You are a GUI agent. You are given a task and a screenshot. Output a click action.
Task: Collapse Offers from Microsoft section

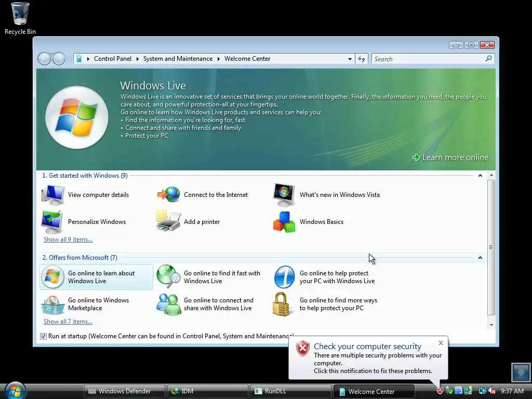[480, 258]
